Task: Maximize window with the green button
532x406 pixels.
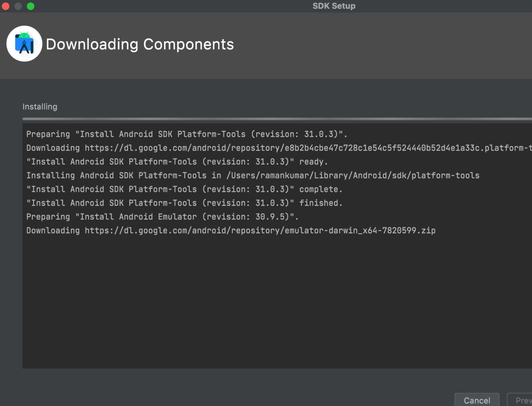Action: pyautogui.click(x=31, y=6)
